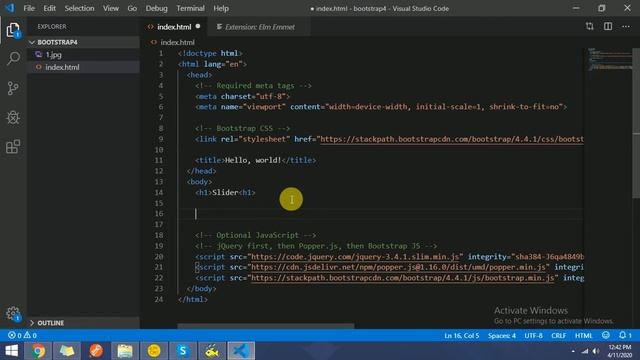
Task: Select 1.jpg in the Explorer tree
Action: click(x=84, y=54)
